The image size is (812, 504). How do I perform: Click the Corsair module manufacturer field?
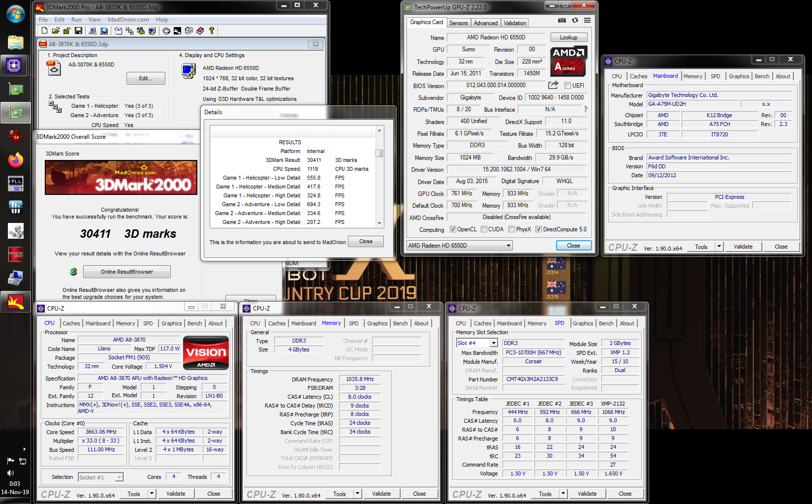point(533,361)
